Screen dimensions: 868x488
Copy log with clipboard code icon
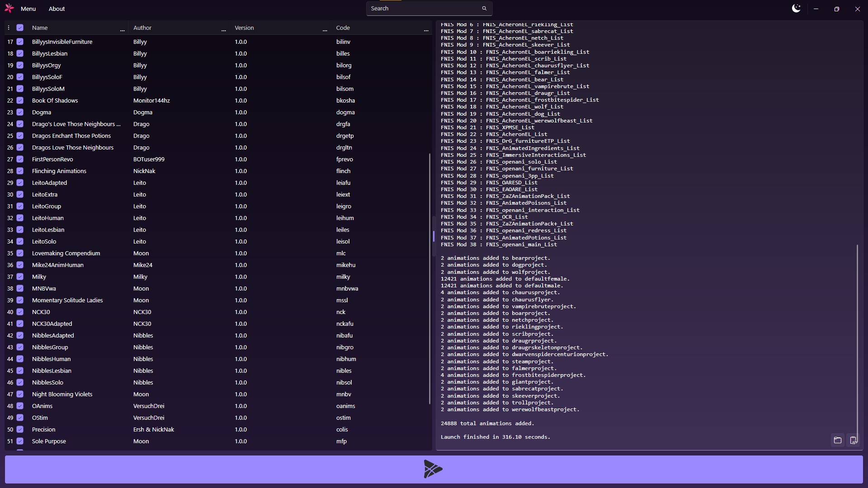tap(853, 440)
